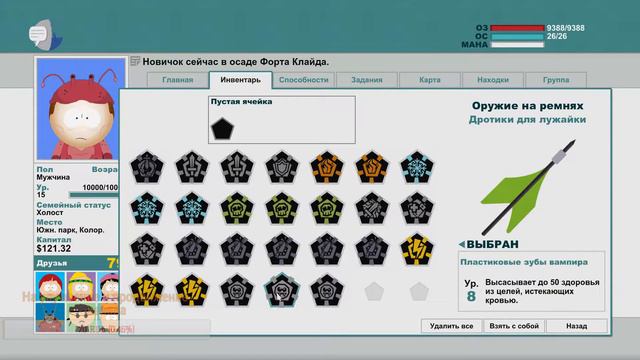The image size is (640, 360).
Task: Open the Главная tab
Action: [178, 80]
